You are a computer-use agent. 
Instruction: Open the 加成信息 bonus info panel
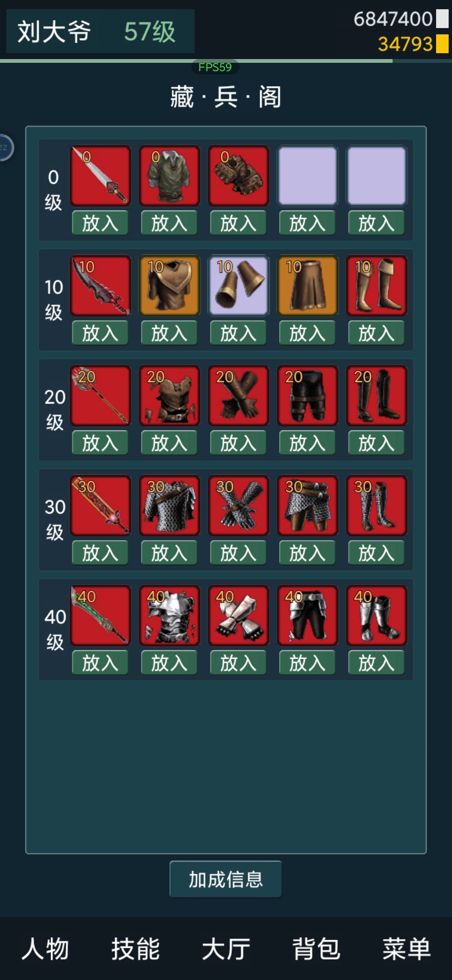tap(226, 879)
